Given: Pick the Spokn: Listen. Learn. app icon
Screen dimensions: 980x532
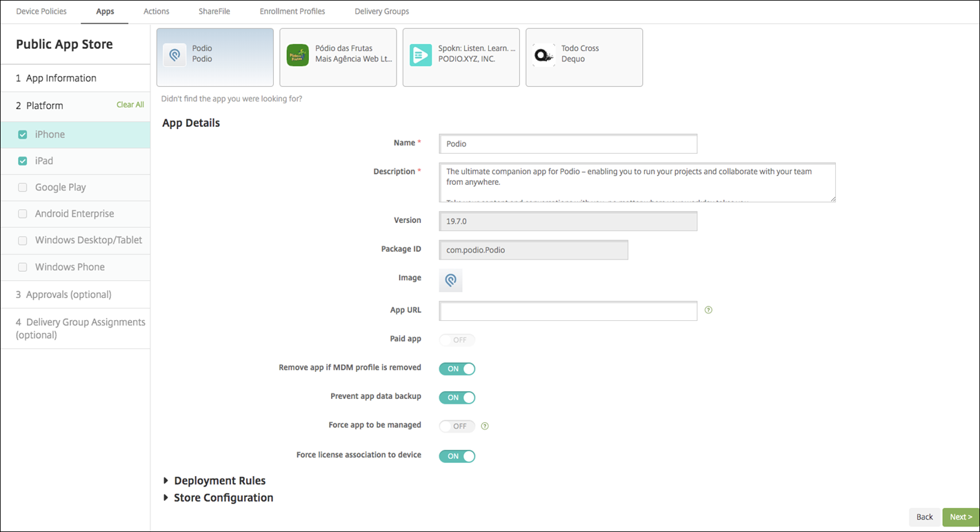Looking at the screenshot, I should [421, 55].
